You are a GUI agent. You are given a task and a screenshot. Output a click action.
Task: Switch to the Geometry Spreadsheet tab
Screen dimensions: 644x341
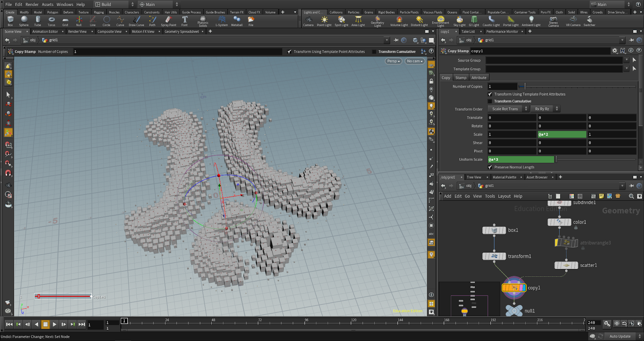pyautogui.click(x=182, y=31)
